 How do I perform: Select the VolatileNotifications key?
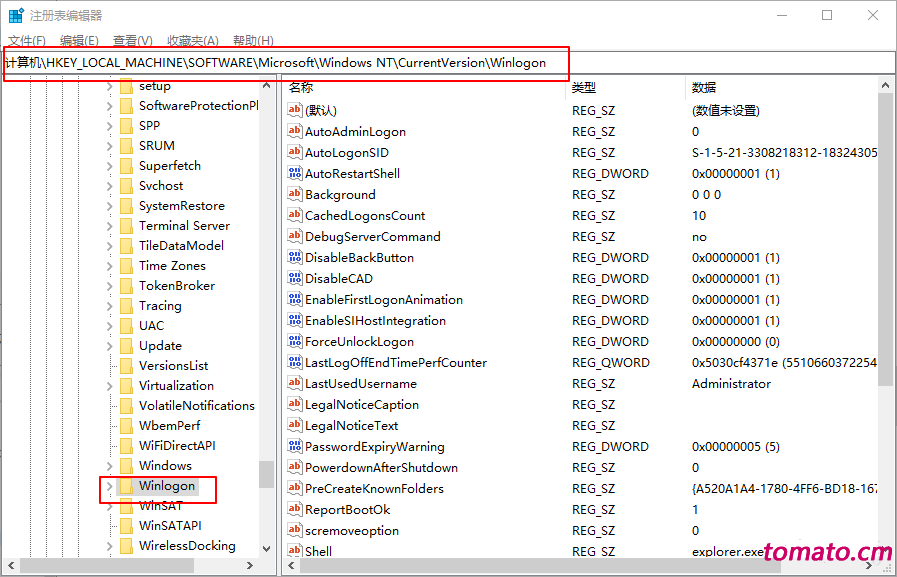(x=197, y=406)
